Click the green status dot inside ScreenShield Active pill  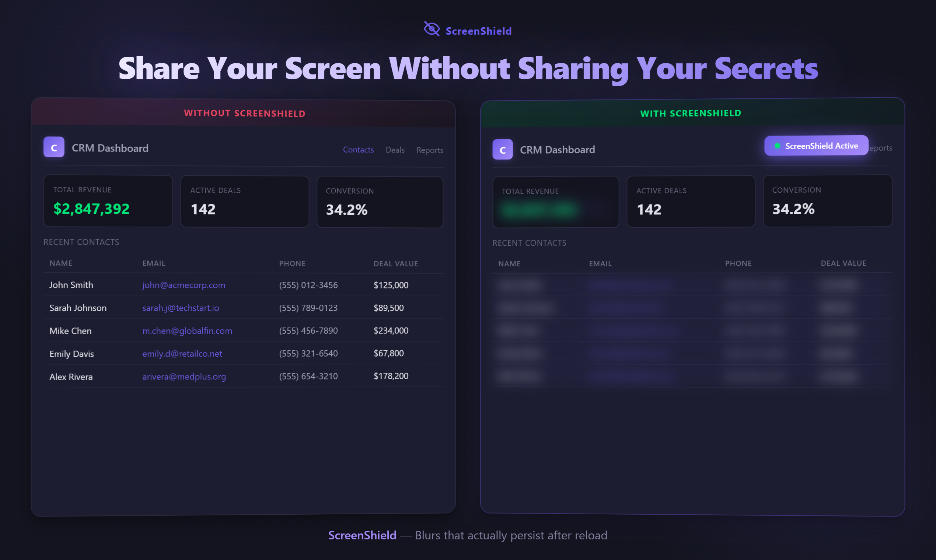coord(778,145)
